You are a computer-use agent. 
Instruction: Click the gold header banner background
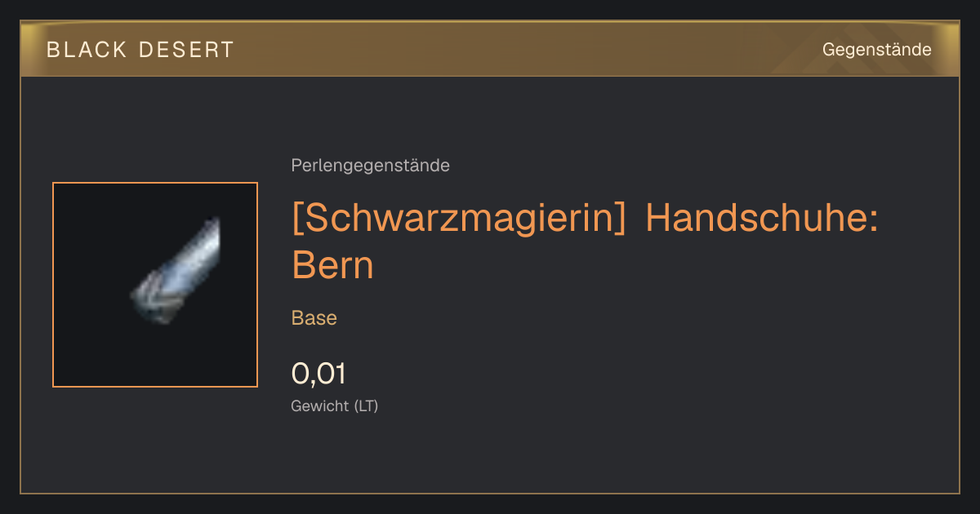point(490,49)
